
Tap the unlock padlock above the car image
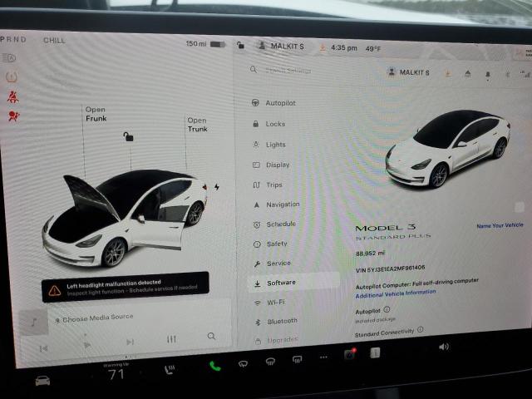[128, 136]
